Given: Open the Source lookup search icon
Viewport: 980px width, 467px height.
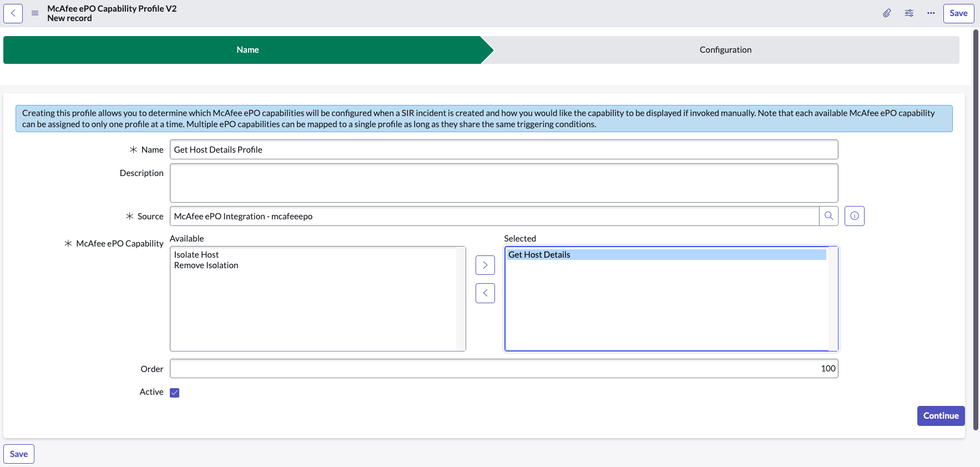Looking at the screenshot, I should 829,216.
